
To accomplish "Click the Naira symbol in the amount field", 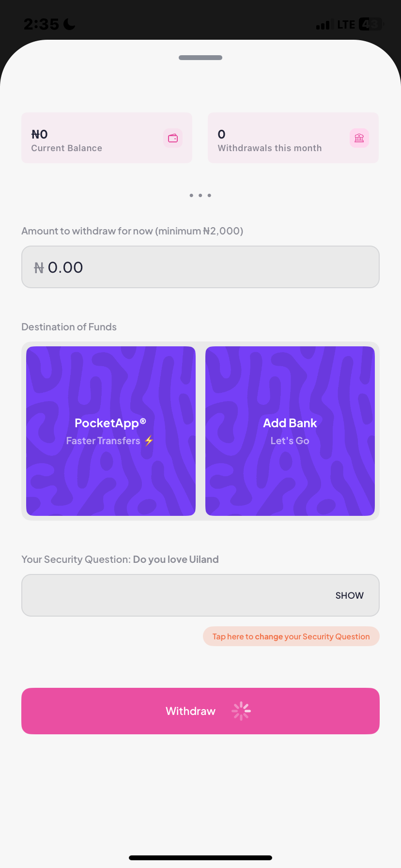I will point(39,268).
